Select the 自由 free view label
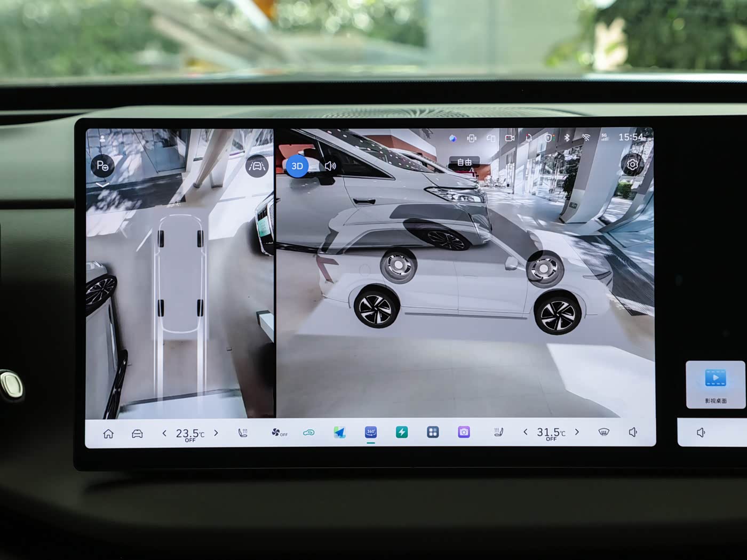This screenshot has height=560, width=747. coord(464,162)
